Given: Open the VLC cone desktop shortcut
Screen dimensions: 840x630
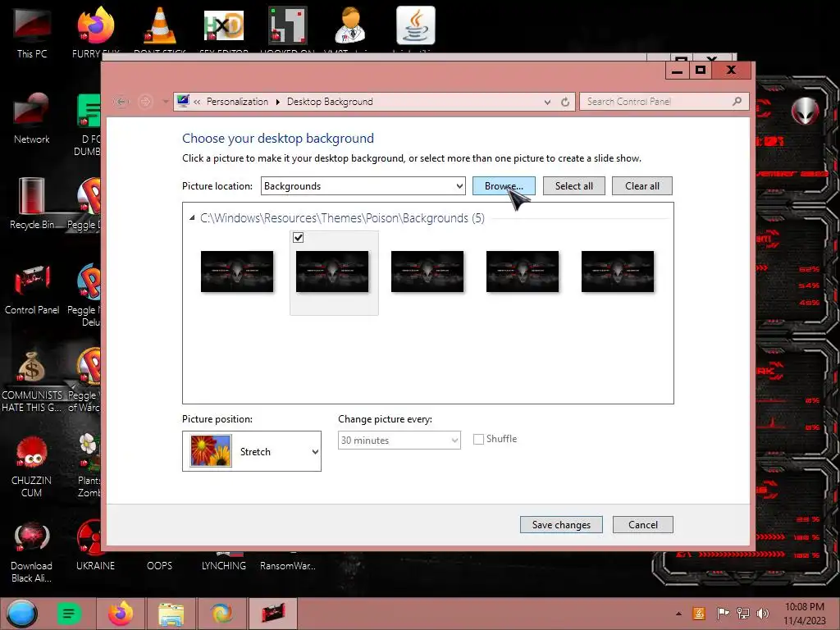Looking at the screenshot, I should pos(160,27).
